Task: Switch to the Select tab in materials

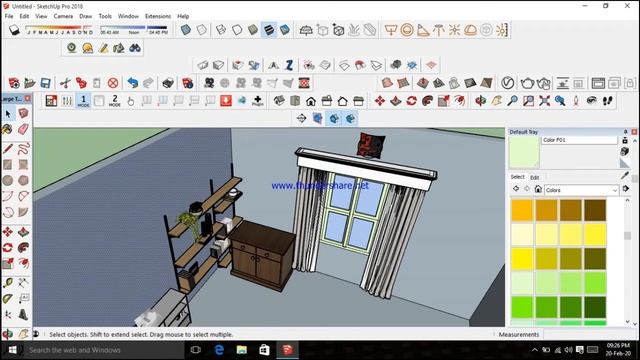Action: [517, 177]
